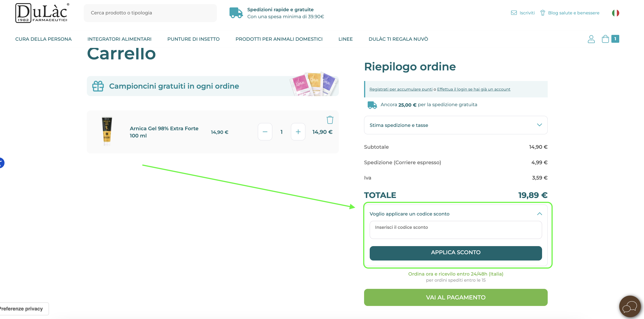Open DULÀC TI REGALA NUVÒ menu
The image size is (644, 319).
(398, 39)
